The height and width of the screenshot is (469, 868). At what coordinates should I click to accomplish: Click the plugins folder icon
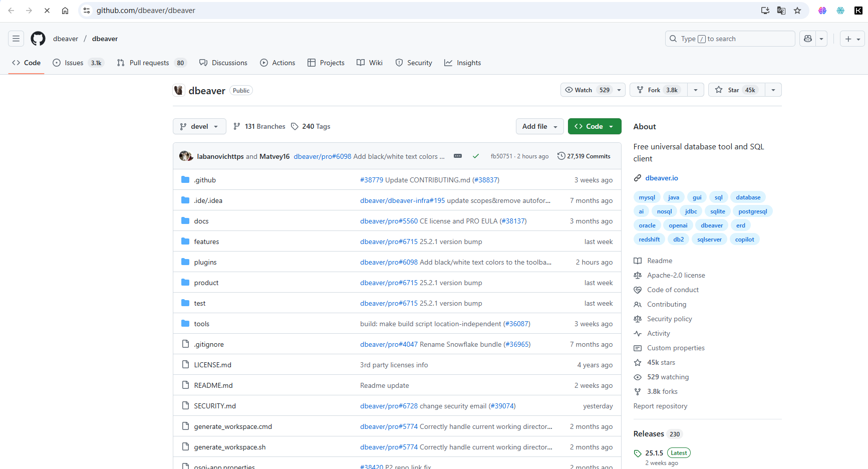point(185,262)
